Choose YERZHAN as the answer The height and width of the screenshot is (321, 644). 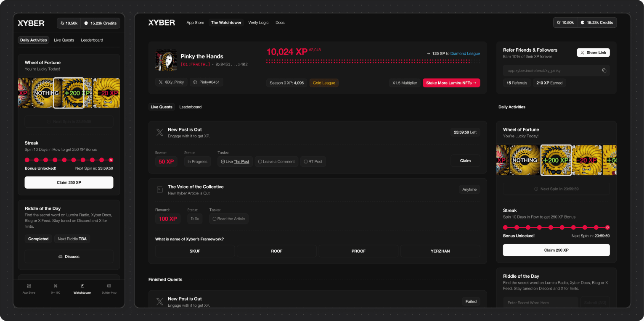440,251
